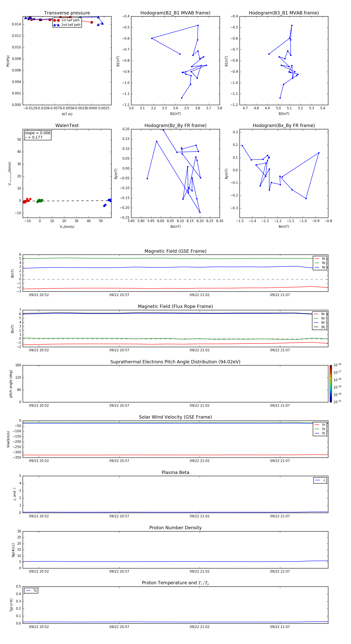The width and height of the screenshot is (351, 644).
Task: Click the Vy legend entry in velocity plot
Action: [x=320, y=429]
